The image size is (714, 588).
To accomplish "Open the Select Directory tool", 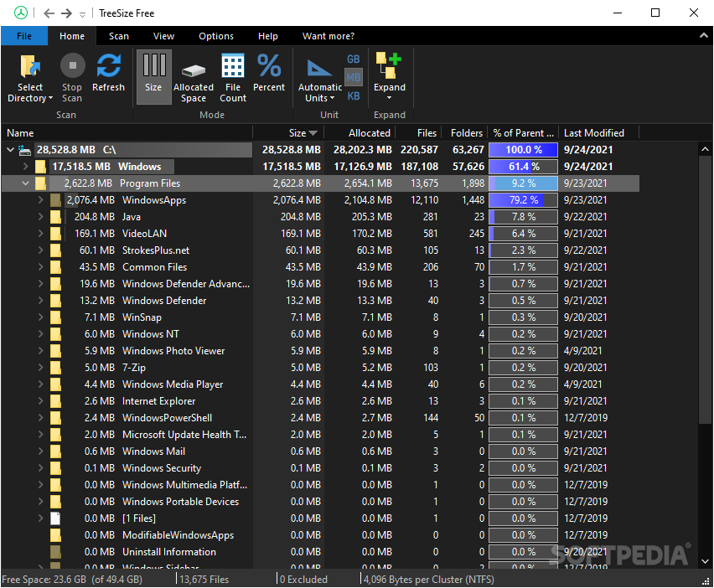I will [30, 77].
